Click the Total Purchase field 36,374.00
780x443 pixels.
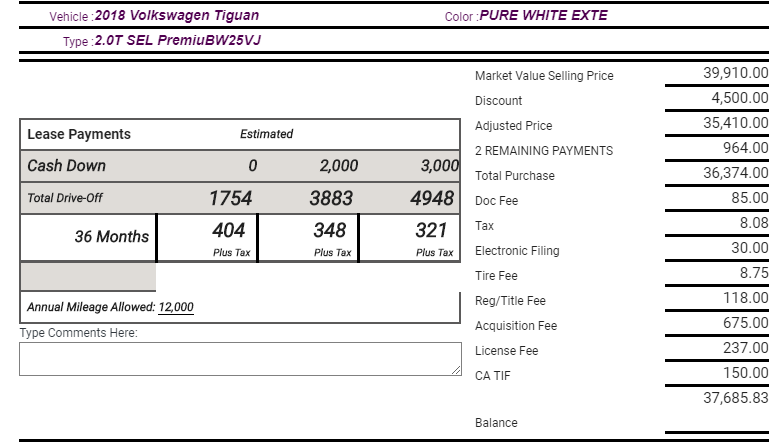point(717,174)
